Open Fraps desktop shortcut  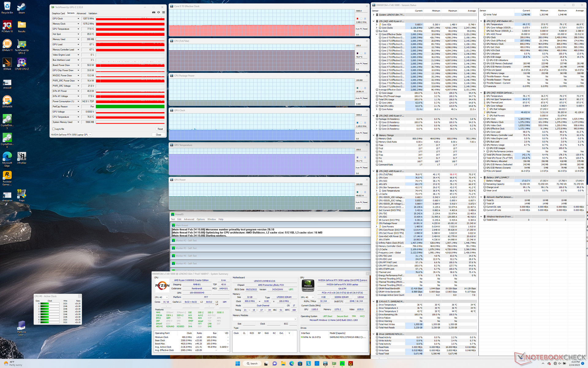pos(21,195)
